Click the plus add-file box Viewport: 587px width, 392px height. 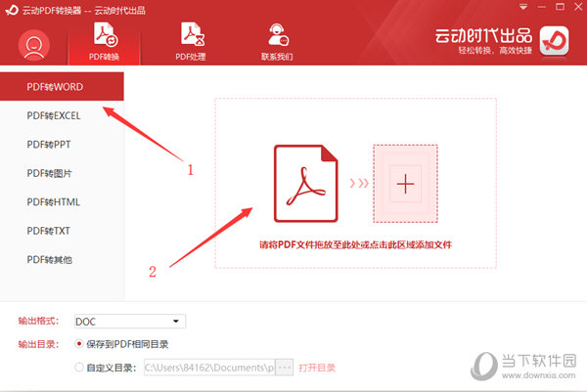405,184
